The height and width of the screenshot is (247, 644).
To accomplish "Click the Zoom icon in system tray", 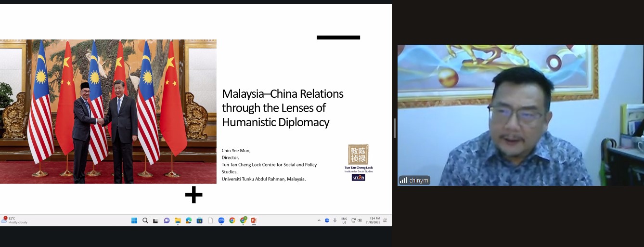I will (x=327, y=221).
